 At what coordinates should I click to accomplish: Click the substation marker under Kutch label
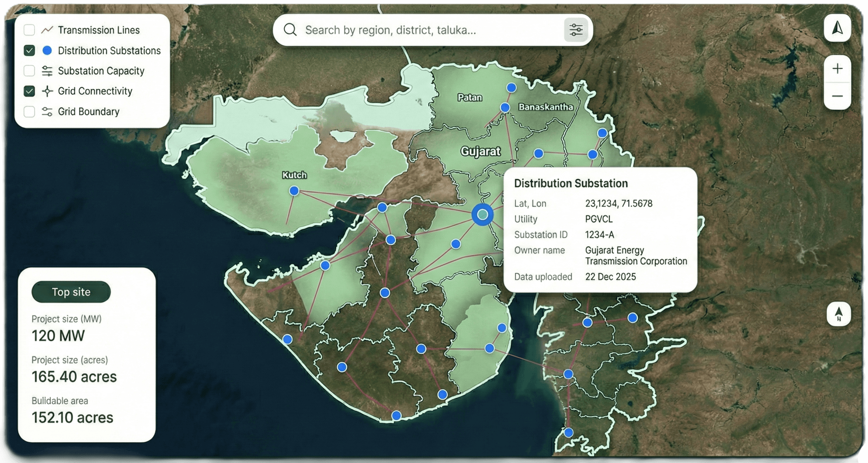294,191
